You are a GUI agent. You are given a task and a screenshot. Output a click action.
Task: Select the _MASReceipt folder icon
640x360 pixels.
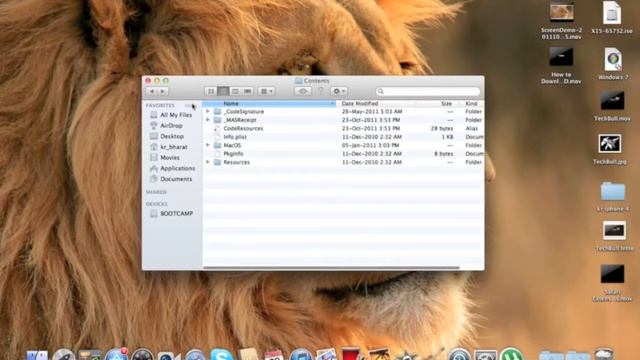[x=218, y=120]
